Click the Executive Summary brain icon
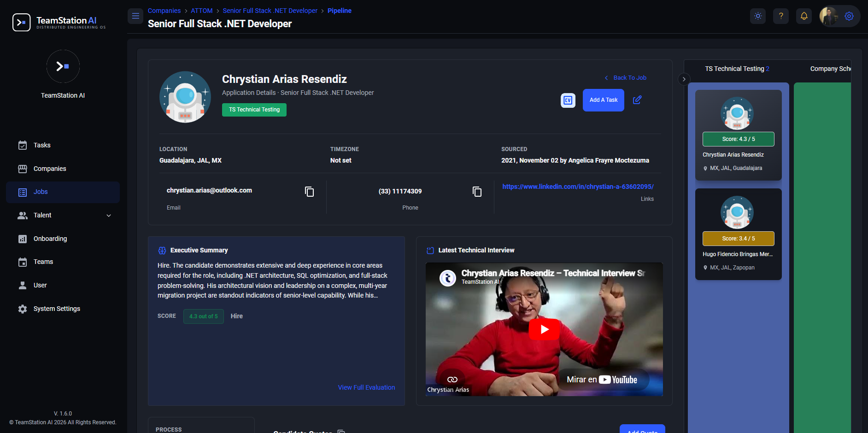The height and width of the screenshot is (433, 868). (x=162, y=251)
